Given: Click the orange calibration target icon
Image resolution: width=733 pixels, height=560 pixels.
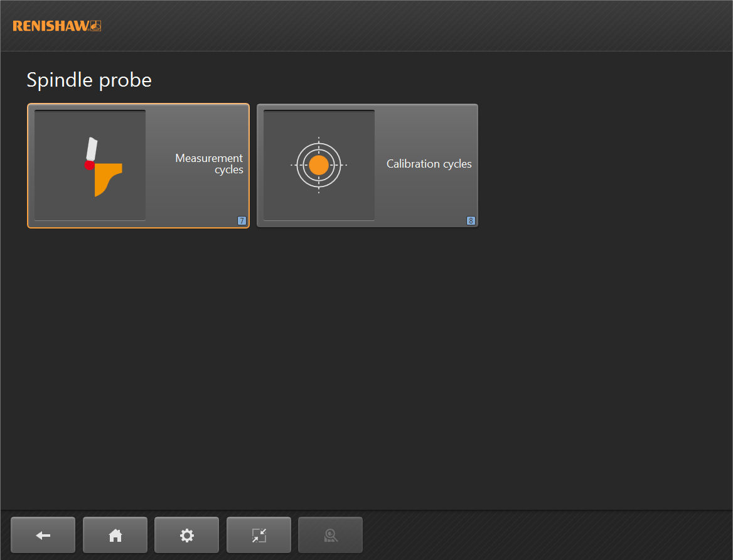Looking at the screenshot, I should (319, 165).
